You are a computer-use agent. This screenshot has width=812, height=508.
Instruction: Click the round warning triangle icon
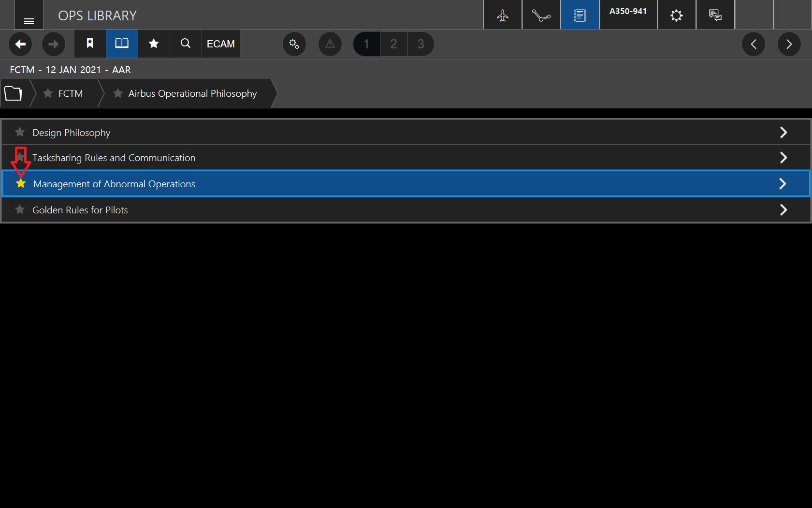(x=330, y=44)
